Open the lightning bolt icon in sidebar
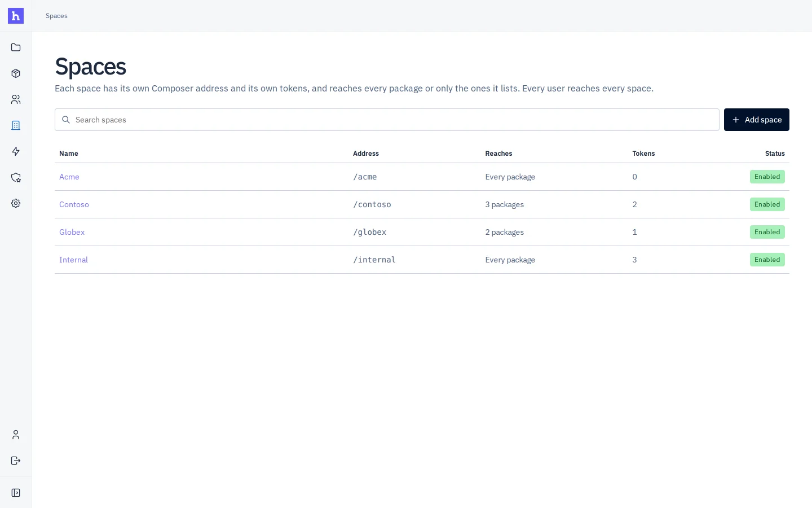812x508 pixels. 16,151
